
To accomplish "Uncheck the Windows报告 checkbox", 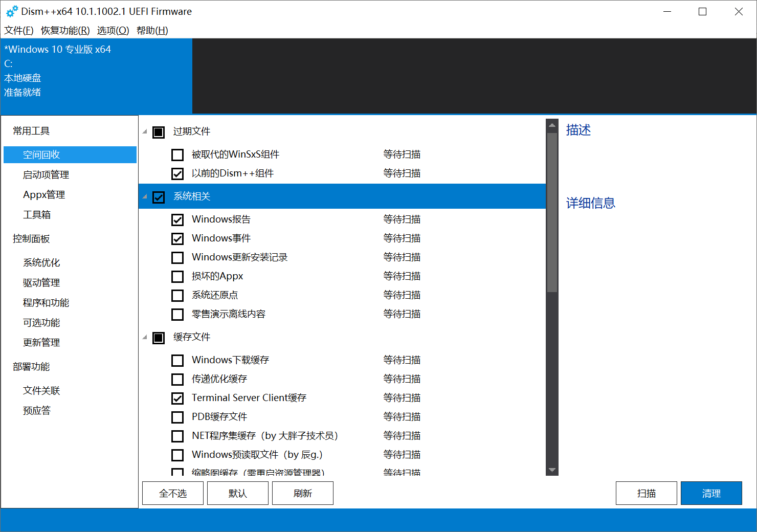I will coord(177,219).
